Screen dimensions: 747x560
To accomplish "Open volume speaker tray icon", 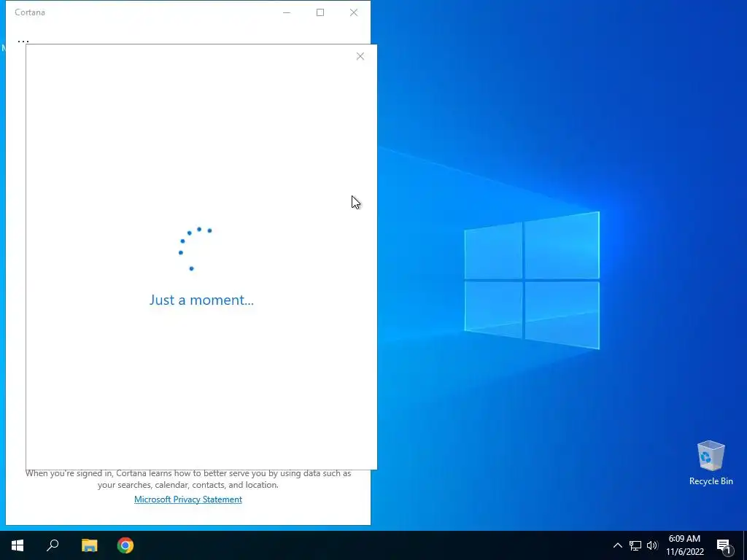I will (652, 545).
